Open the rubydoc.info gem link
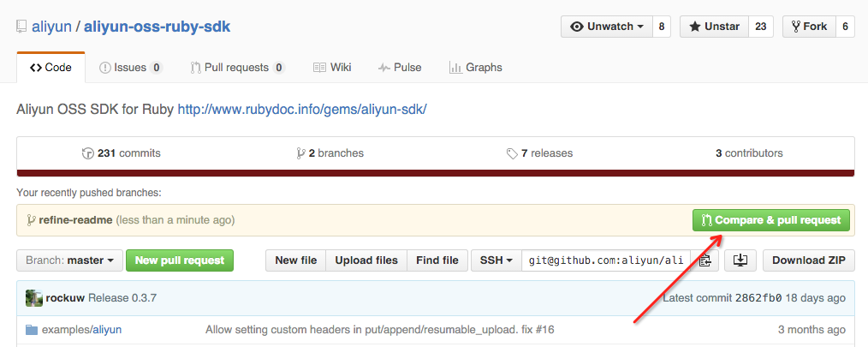Viewport: 868px width, 347px height. pyautogui.click(x=301, y=110)
